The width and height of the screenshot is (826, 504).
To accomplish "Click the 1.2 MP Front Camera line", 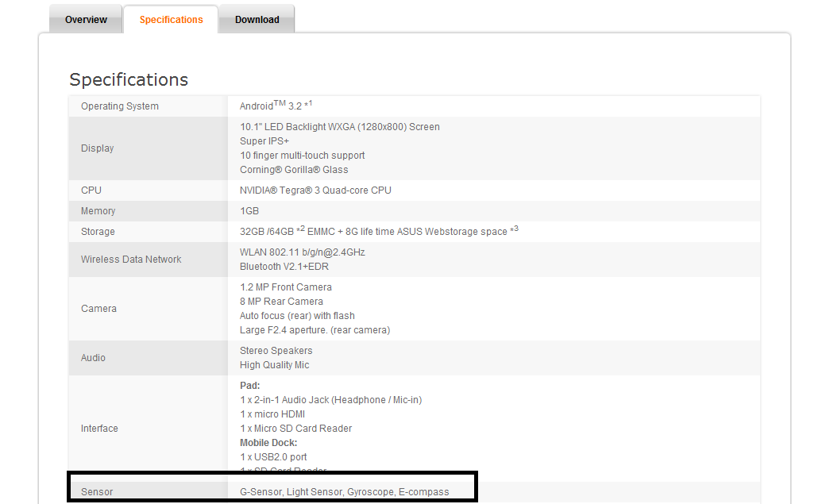I will (285, 287).
